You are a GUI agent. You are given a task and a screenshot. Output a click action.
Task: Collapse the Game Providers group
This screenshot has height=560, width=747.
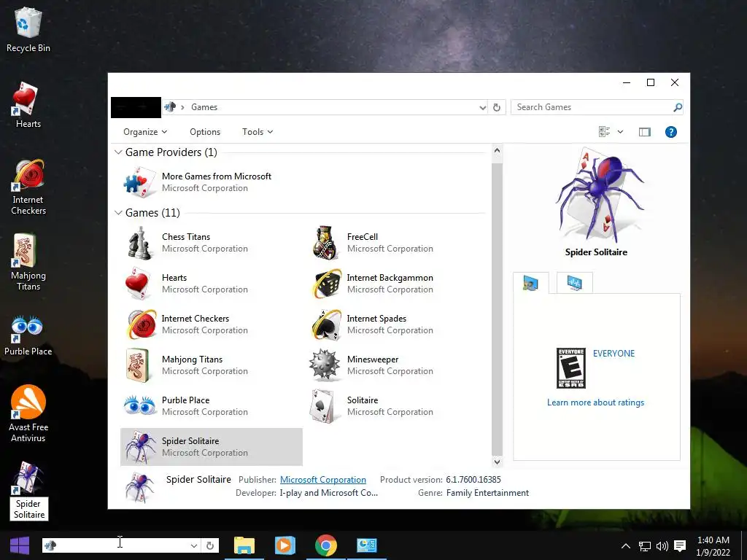point(118,152)
